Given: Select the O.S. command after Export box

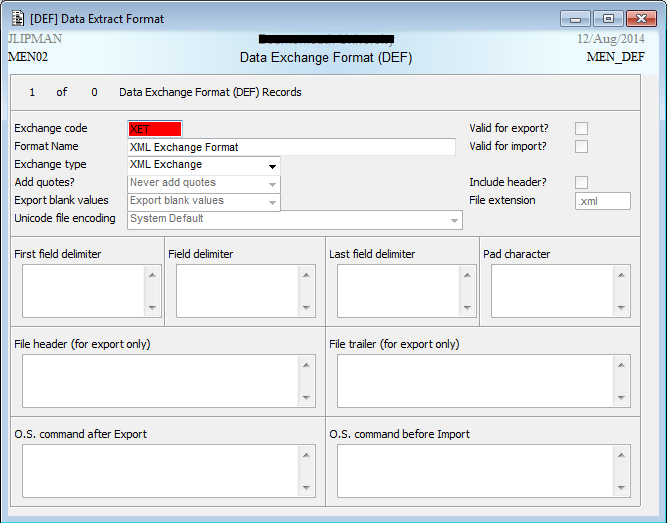Looking at the screenshot, I should [x=160, y=471].
